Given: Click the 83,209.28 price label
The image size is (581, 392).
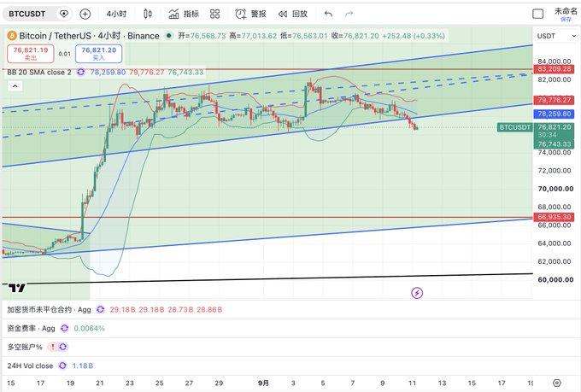Looking at the screenshot, I should click(554, 69).
